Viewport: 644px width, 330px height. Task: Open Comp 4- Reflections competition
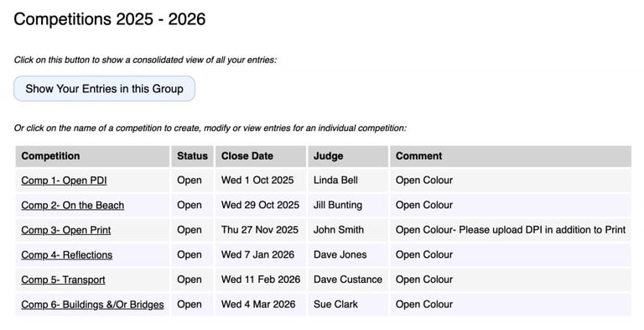click(67, 255)
